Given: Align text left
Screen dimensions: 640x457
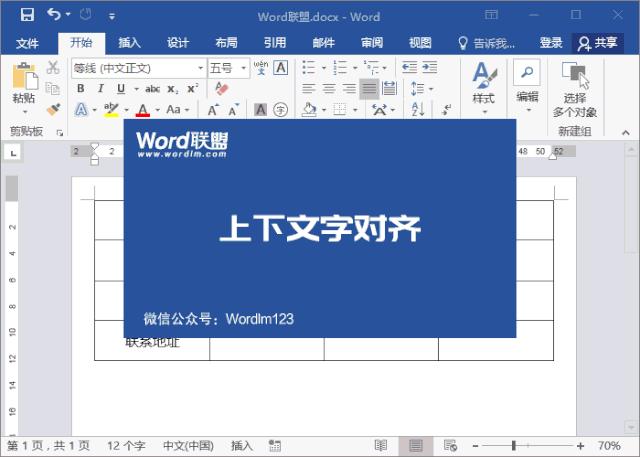Looking at the screenshot, I should pyautogui.click(x=309, y=88).
